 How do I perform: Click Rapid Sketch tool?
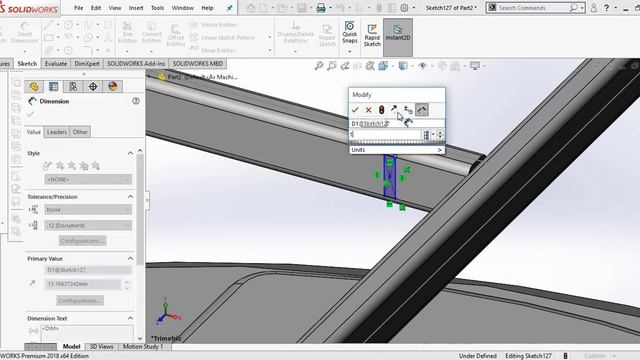click(x=372, y=35)
